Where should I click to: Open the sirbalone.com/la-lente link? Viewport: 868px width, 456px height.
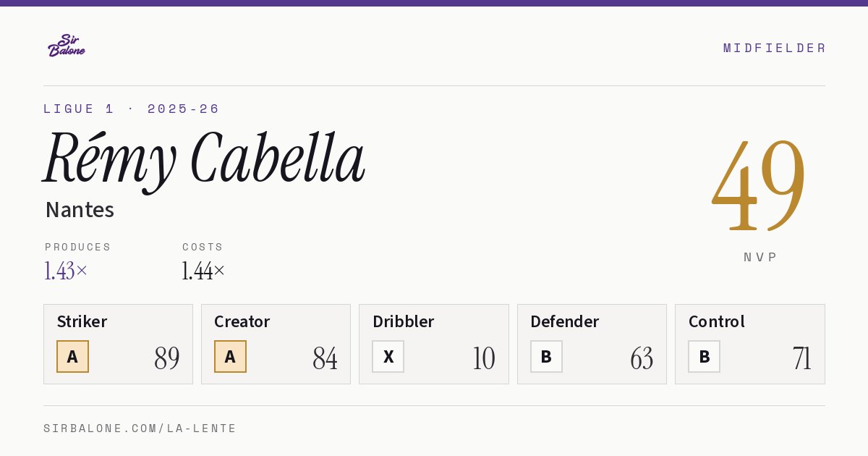[140, 428]
